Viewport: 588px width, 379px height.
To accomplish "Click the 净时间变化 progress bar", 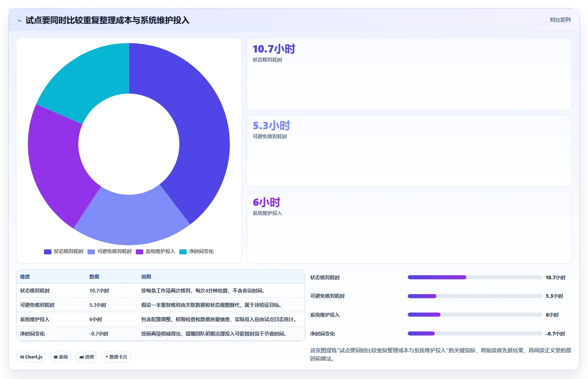I will pos(475,333).
